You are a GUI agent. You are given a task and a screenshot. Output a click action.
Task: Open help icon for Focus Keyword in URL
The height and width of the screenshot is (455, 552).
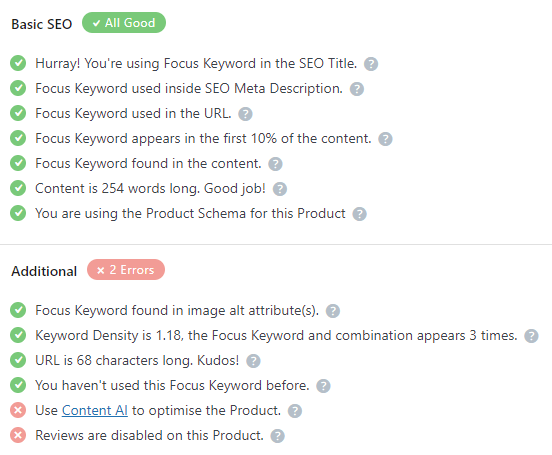pyautogui.click(x=245, y=114)
